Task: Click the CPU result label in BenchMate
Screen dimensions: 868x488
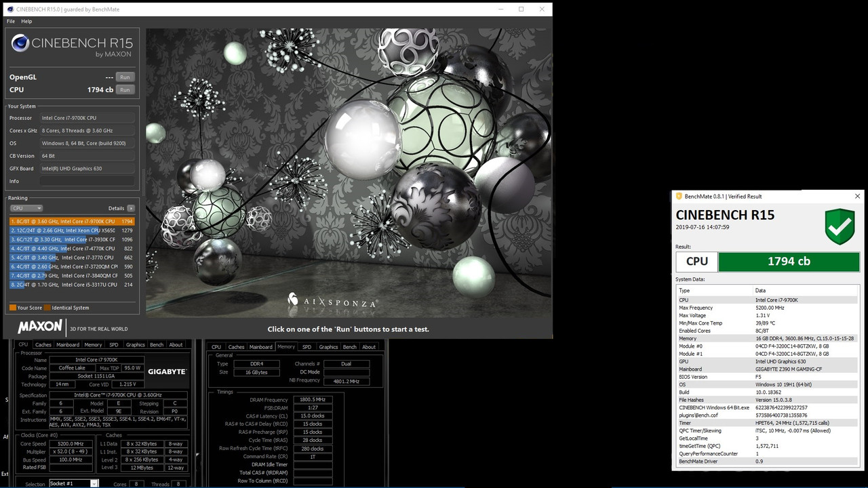Action: click(696, 262)
